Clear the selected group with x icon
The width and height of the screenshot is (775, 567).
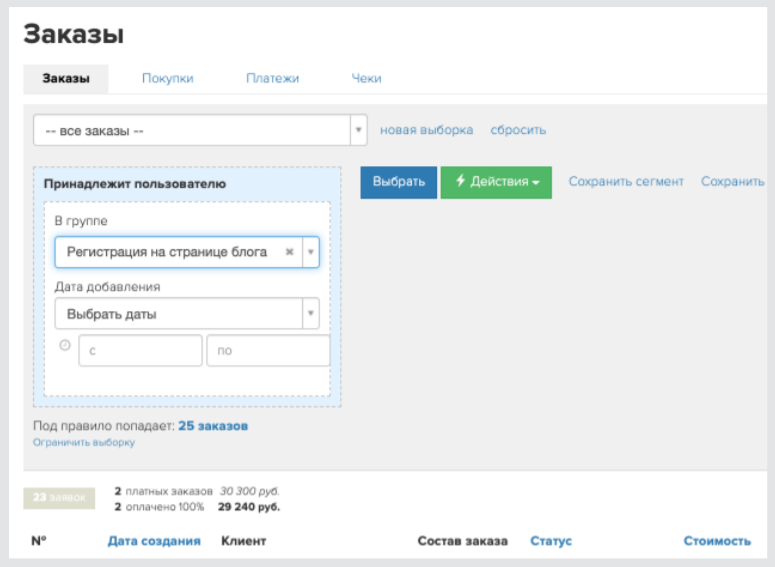pos(290,252)
